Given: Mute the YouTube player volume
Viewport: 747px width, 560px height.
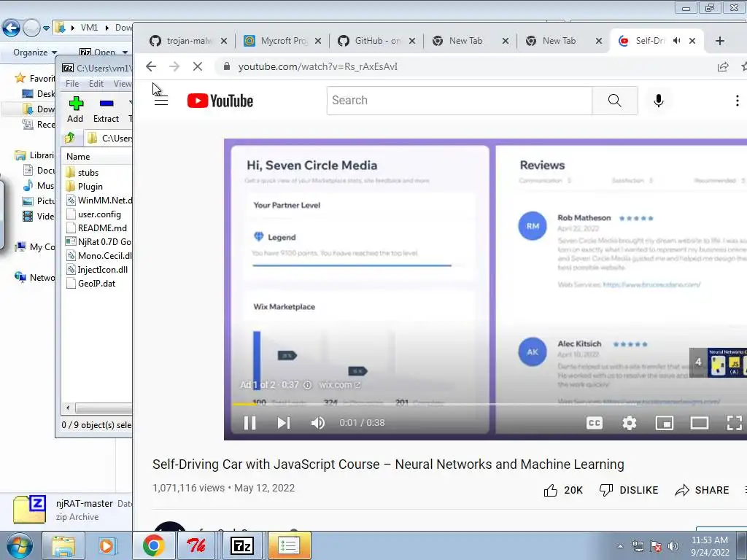Looking at the screenshot, I should (318, 423).
